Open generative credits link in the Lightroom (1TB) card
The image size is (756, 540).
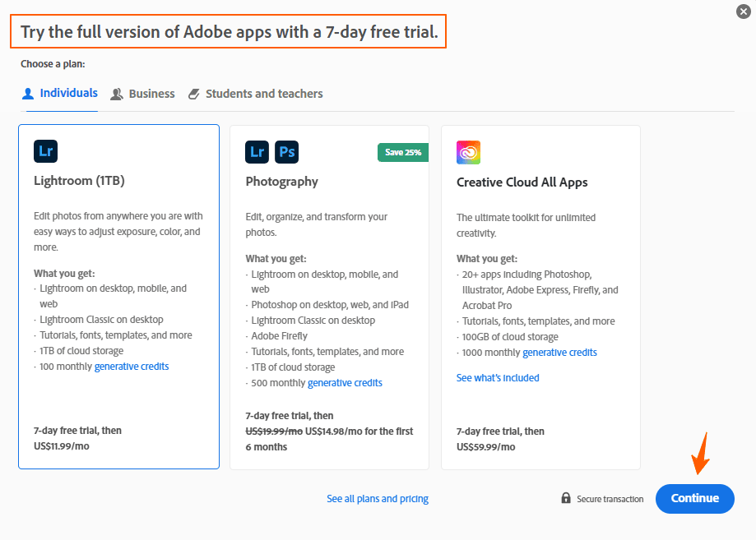tap(132, 367)
